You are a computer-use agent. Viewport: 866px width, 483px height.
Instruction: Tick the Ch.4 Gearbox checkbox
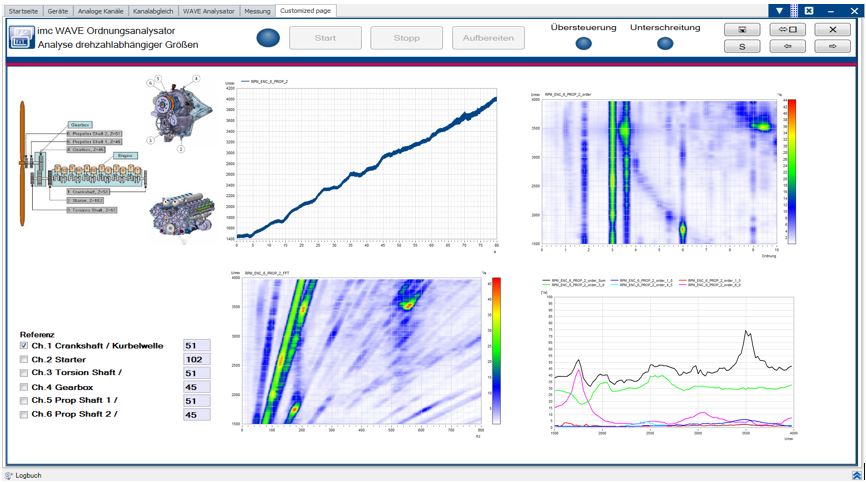coord(24,387)
